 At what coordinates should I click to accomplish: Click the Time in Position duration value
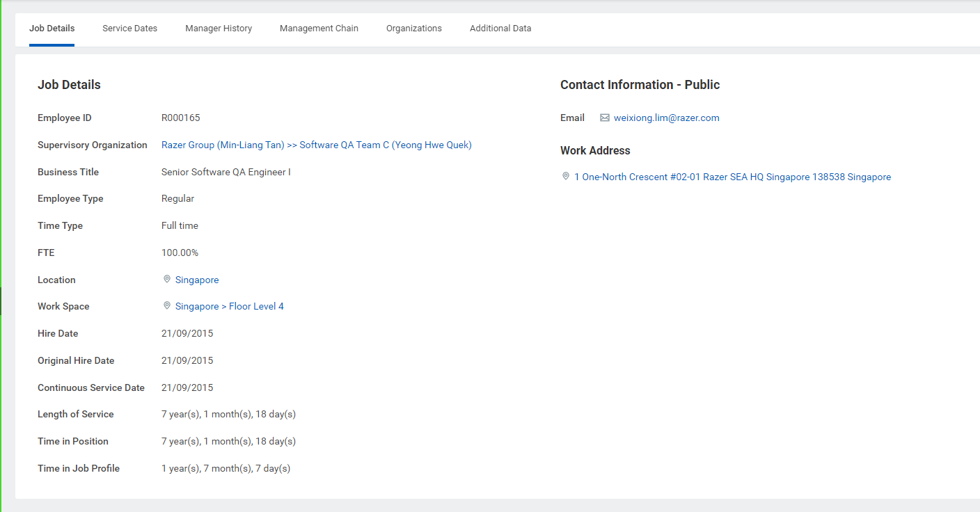[x=229, y=441]
